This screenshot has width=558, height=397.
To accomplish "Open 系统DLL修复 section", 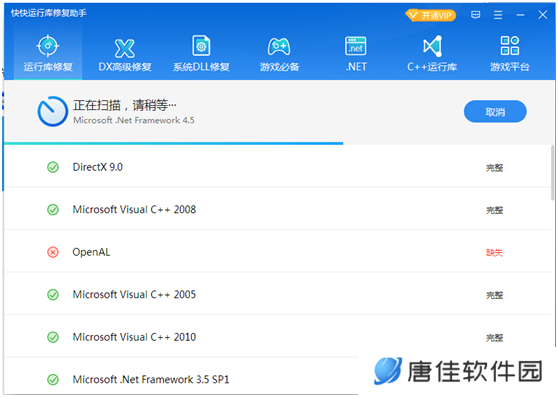I will (201, 53).
